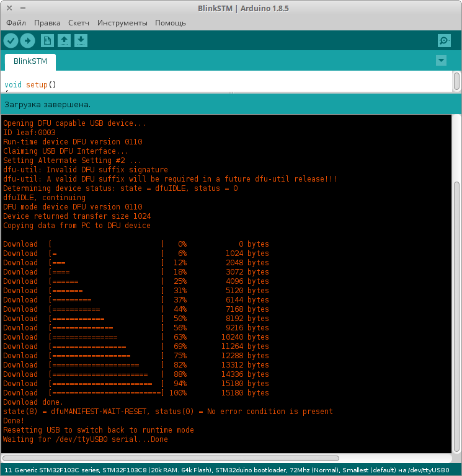462x476 pixels.
Task: Select the BlinkSTM sketch tab
Action: [x=30, y=61]
